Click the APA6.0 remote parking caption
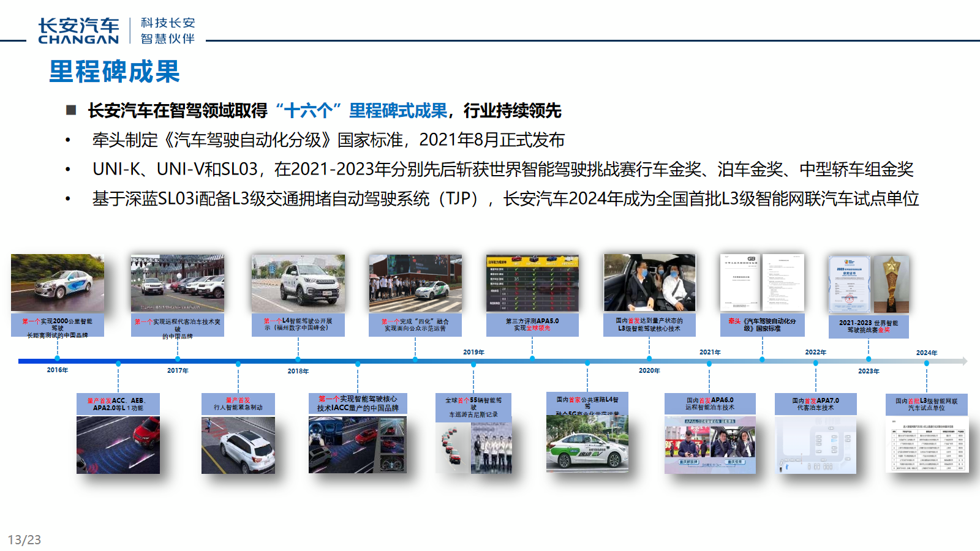 [x=710, y=403]
